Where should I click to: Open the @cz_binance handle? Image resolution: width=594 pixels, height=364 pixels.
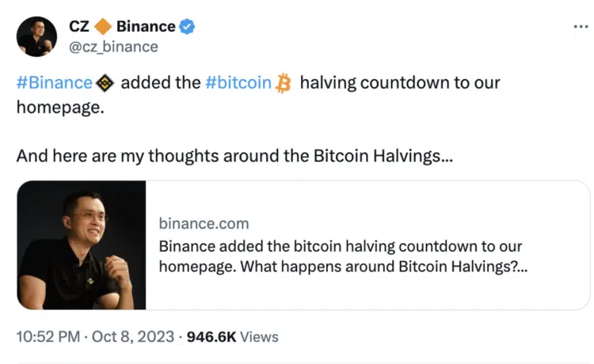[113, 47]
